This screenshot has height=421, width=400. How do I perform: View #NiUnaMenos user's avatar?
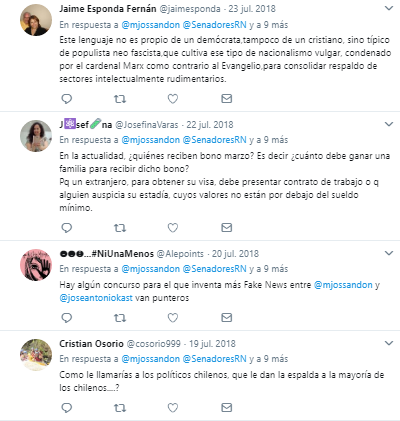tap(36, 265)
